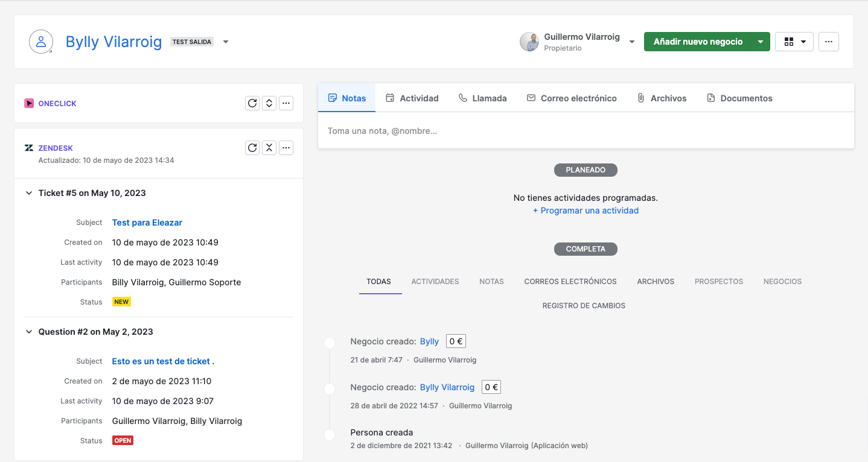Click the Persona creada timeline text

tap(381, 432)
